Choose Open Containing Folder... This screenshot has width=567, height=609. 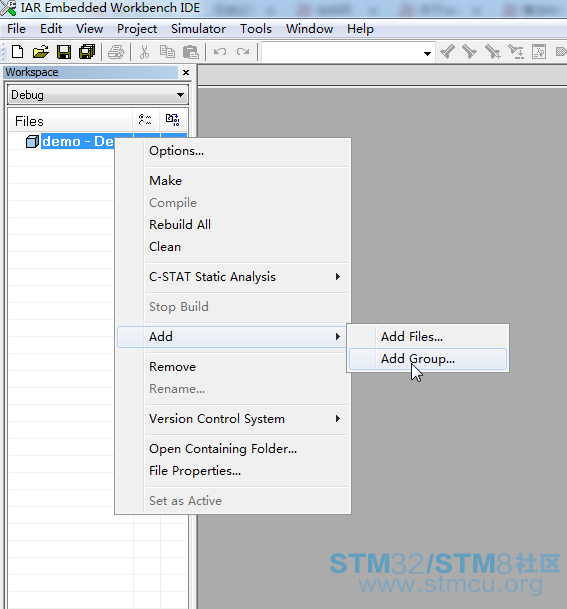pyautogui.click(x=233, y=449)
